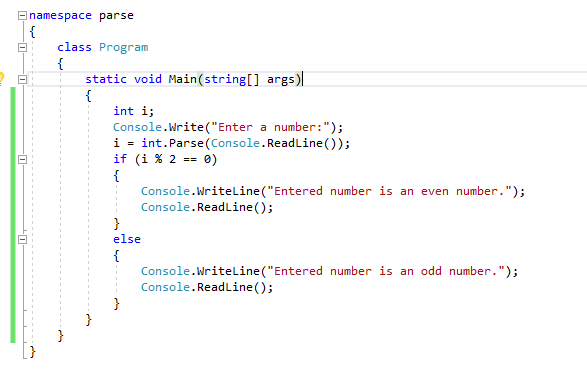
Task: Click Console.ReadLine inside the else block
Action: point(207,287)
